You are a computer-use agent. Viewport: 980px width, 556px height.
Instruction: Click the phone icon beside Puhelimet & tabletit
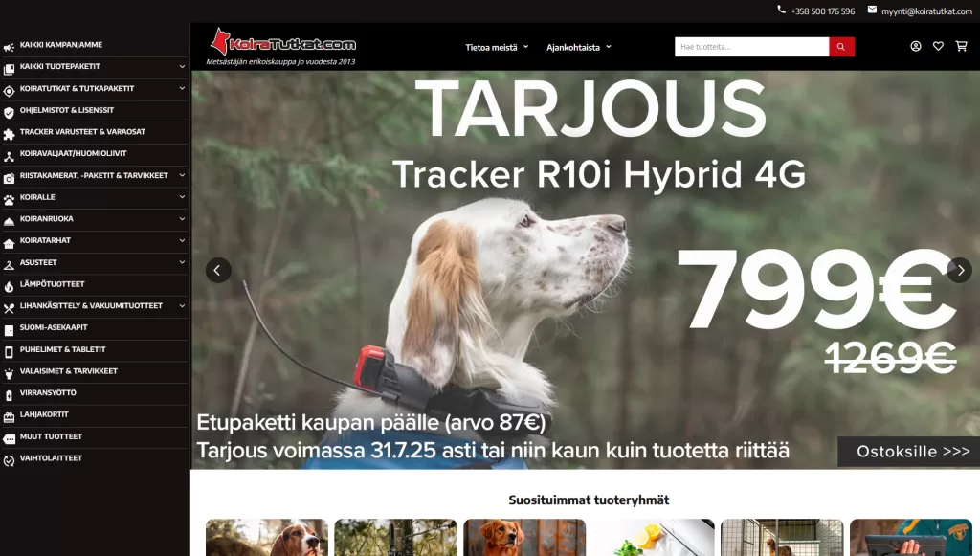[x=9, y=352]
